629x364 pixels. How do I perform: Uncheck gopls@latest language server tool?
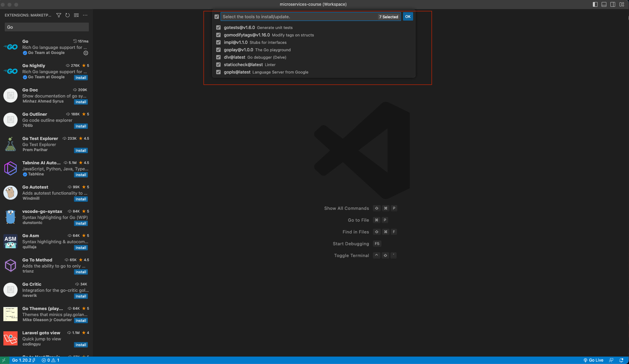pyautogui.click(x=219, y=72)
